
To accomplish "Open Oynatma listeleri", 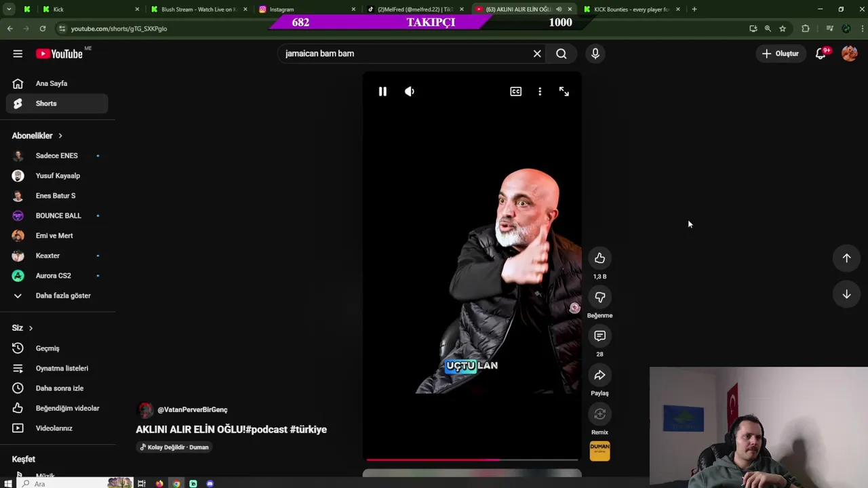I will (58, 368).
